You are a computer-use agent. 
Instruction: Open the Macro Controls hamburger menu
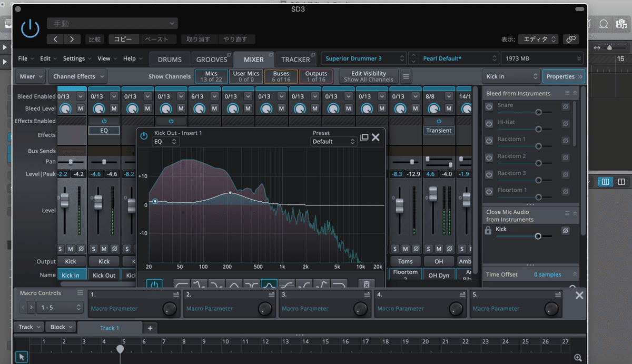(x=80, y=293)
